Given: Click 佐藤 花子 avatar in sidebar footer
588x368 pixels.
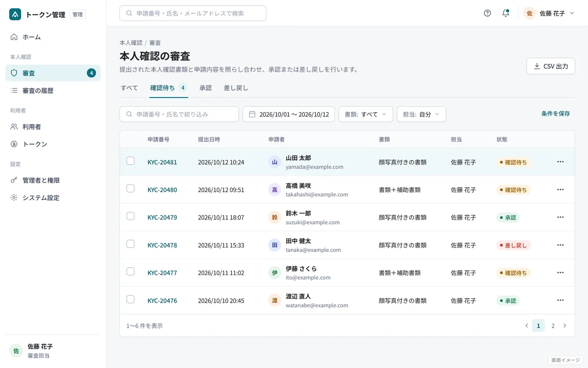Looking at the screenshot, I should click(x=16, y=351).
